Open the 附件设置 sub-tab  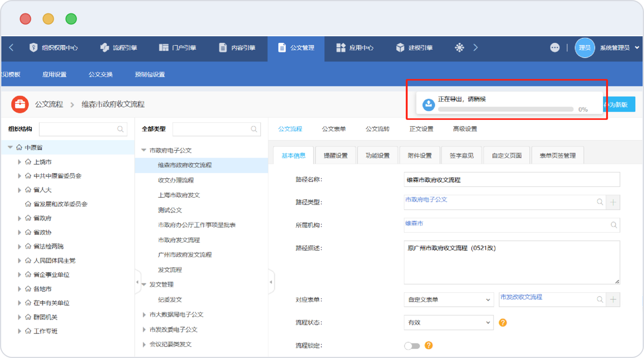tap(419, 155)
